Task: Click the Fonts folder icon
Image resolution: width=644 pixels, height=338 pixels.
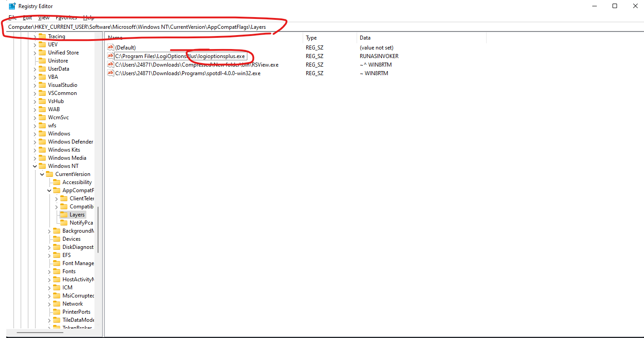Action: [57, 271]
